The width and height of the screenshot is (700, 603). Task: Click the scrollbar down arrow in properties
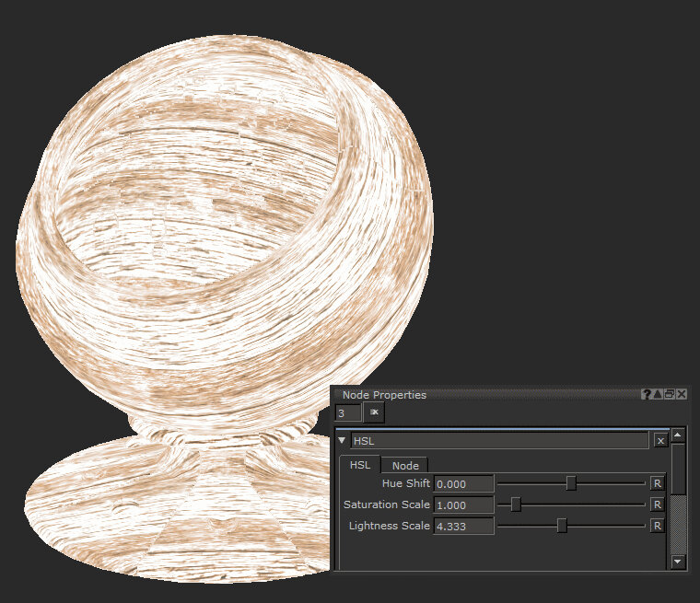(678, 561)
